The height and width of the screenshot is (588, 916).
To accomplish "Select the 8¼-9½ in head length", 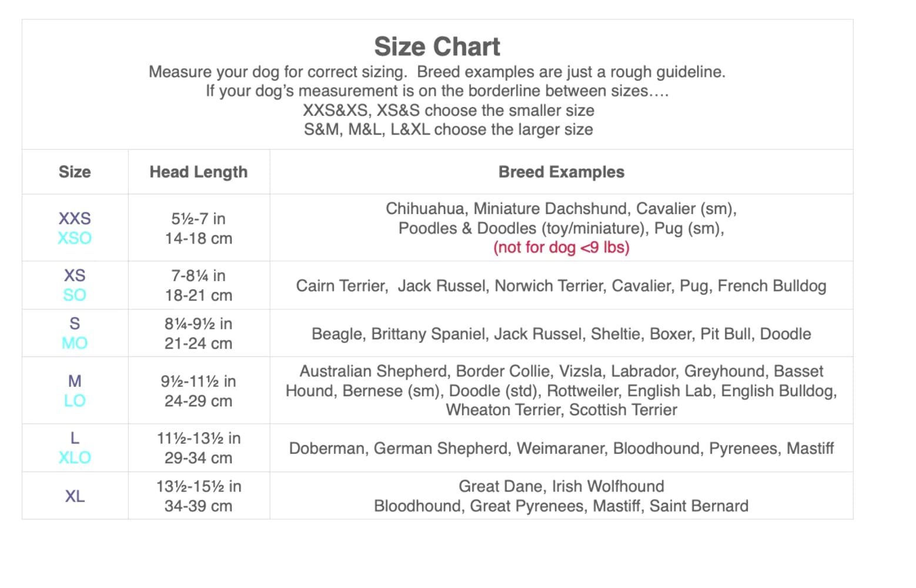I will click(x=198, y=324).
